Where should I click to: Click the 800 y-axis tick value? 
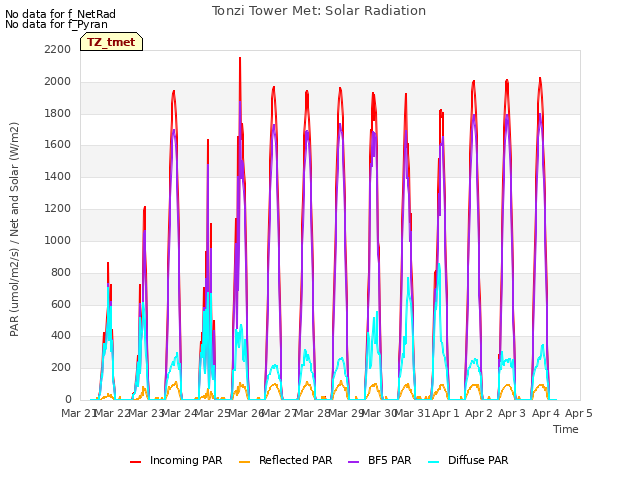61,272
